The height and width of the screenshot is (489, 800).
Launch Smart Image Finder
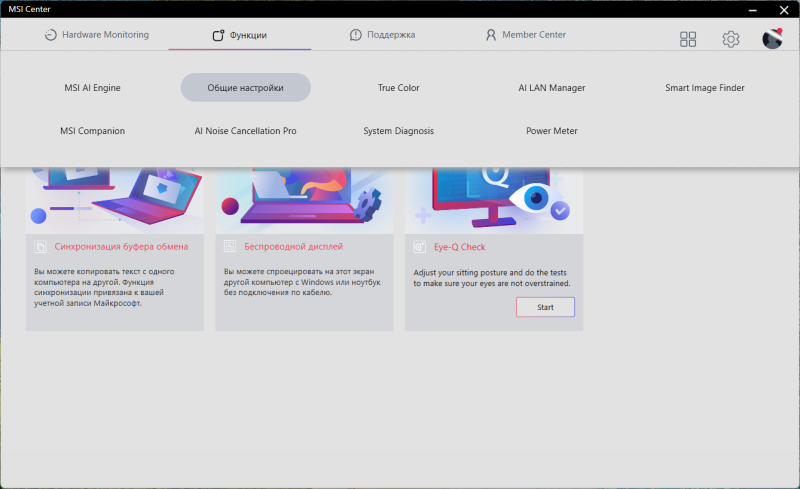[704, 88]
